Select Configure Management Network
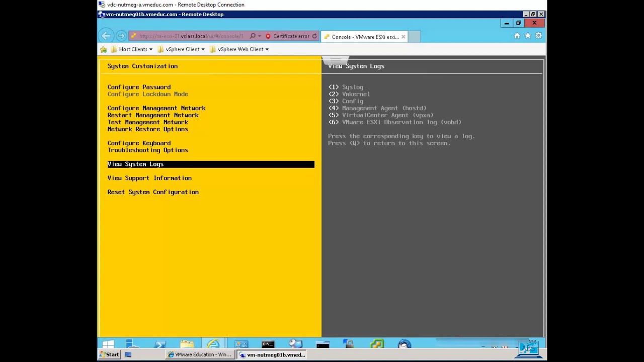Viewport: 644px width, 362px height. tap(156, 108)
